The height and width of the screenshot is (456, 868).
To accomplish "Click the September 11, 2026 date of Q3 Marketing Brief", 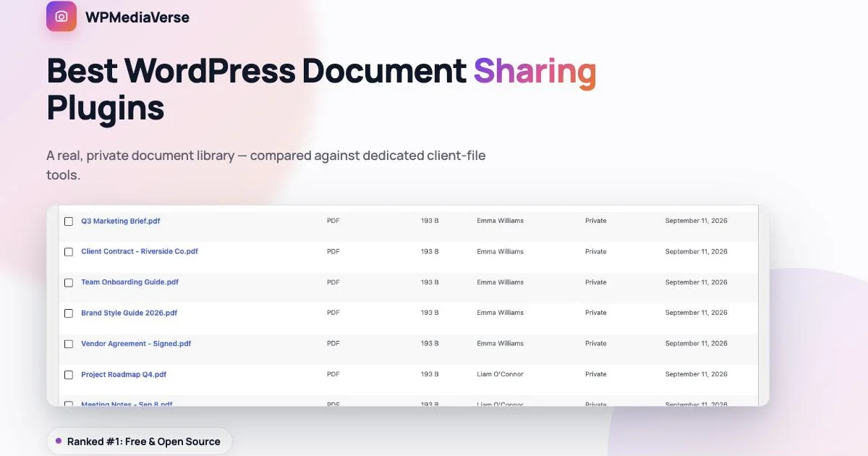I will 697,221.
